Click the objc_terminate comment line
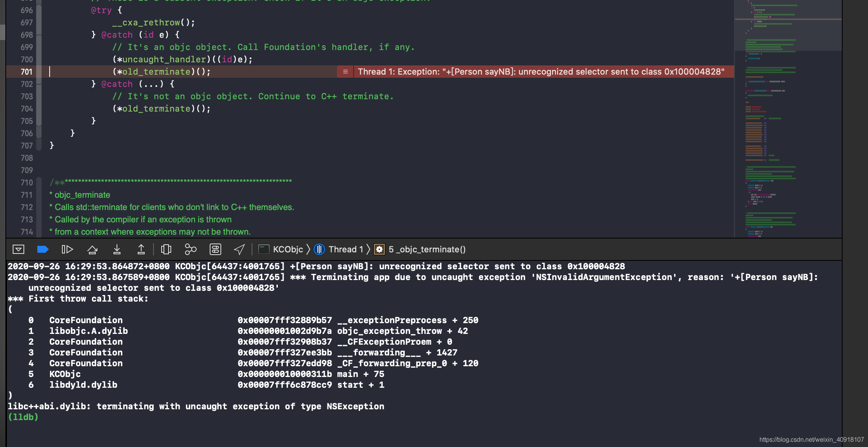 (x=80, y=195)
